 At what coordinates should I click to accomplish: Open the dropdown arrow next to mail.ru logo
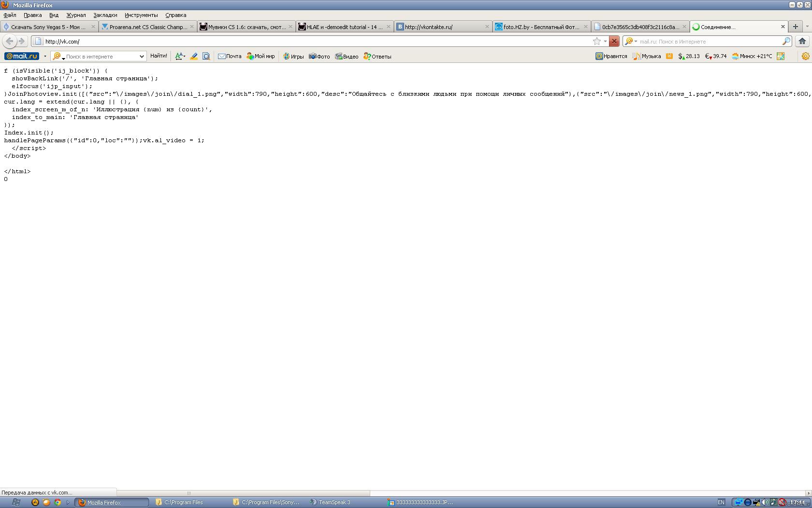click(x=45, y=57)
